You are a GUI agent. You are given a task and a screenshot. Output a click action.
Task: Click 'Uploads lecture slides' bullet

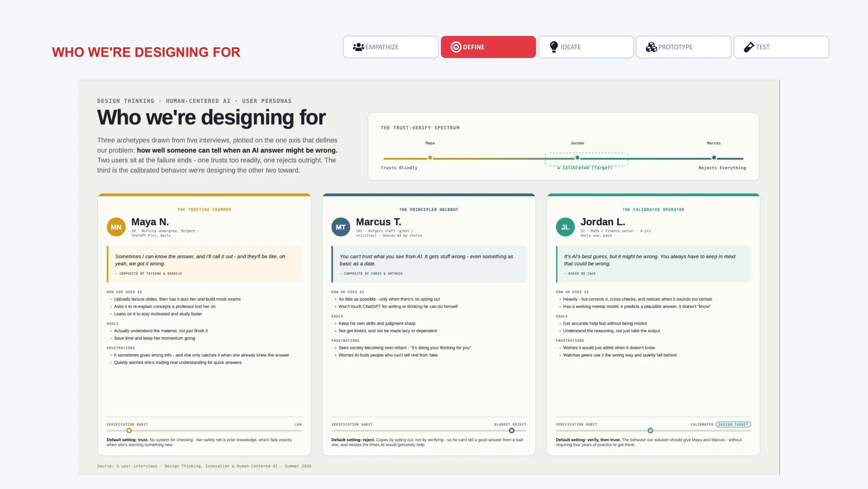coord(177,299)
